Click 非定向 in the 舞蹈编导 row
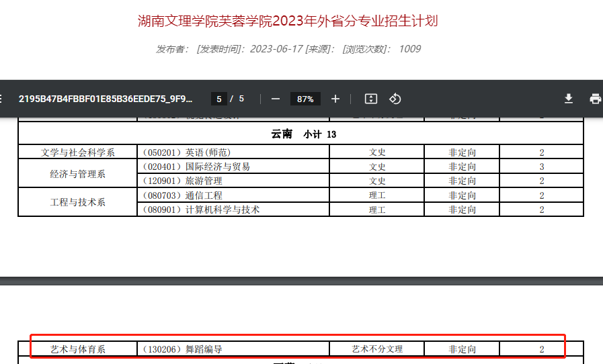 [462, 349]
